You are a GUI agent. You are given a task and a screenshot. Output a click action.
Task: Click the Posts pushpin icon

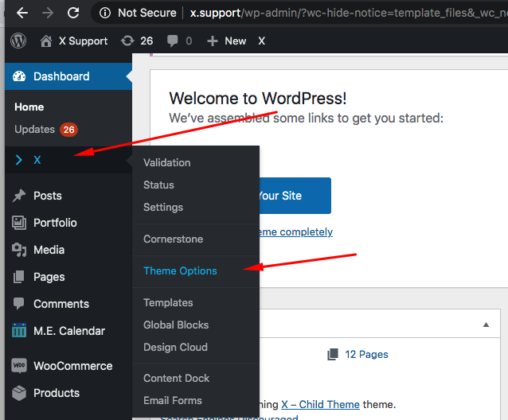pos(19,196)
